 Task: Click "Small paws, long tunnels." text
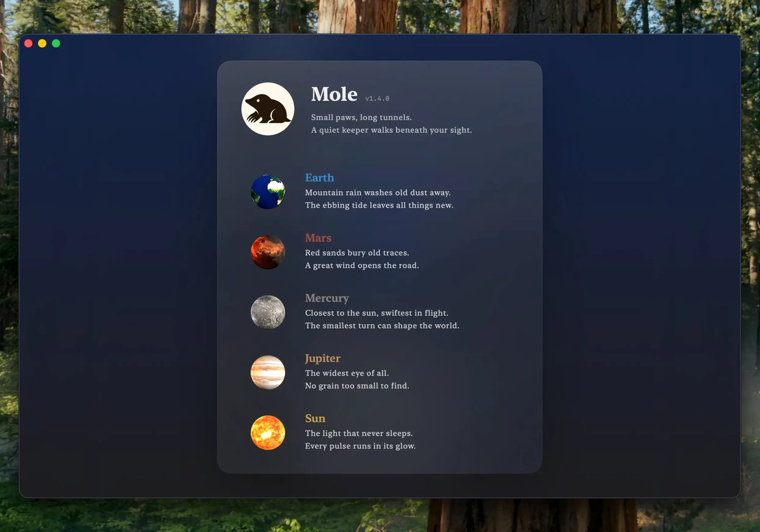[x=361, y=118]
